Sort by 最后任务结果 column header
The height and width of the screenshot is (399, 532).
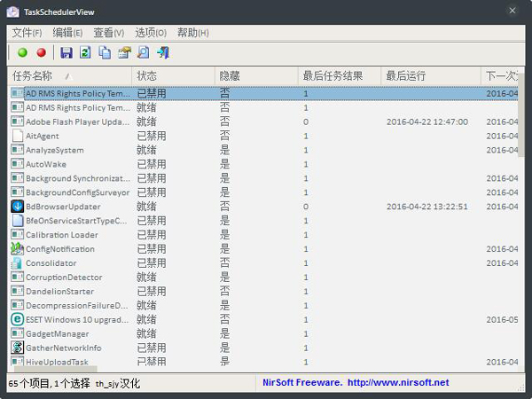click(340, 76)
